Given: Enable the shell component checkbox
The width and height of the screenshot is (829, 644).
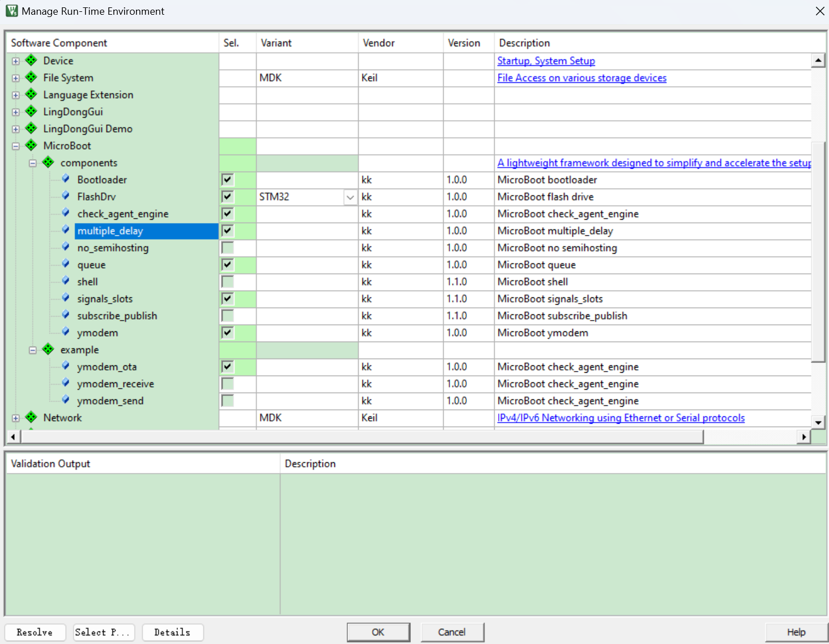Looking at the screenshot, I should pos(227,282).
